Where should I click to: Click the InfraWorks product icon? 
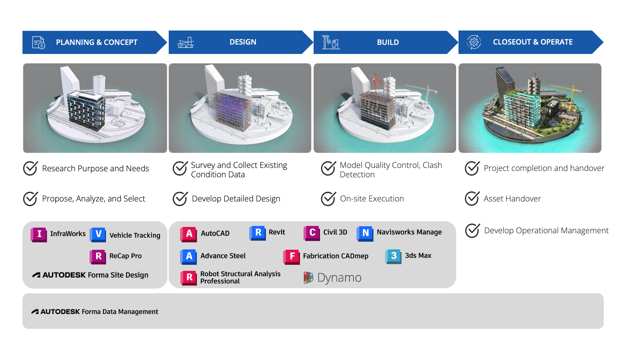39,234
